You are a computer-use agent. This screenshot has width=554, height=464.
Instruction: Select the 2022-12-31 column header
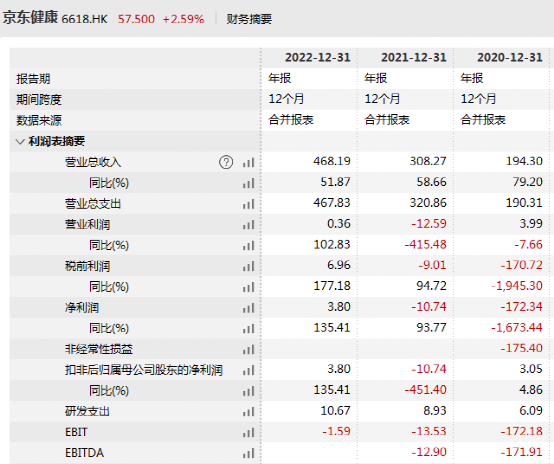318,58
